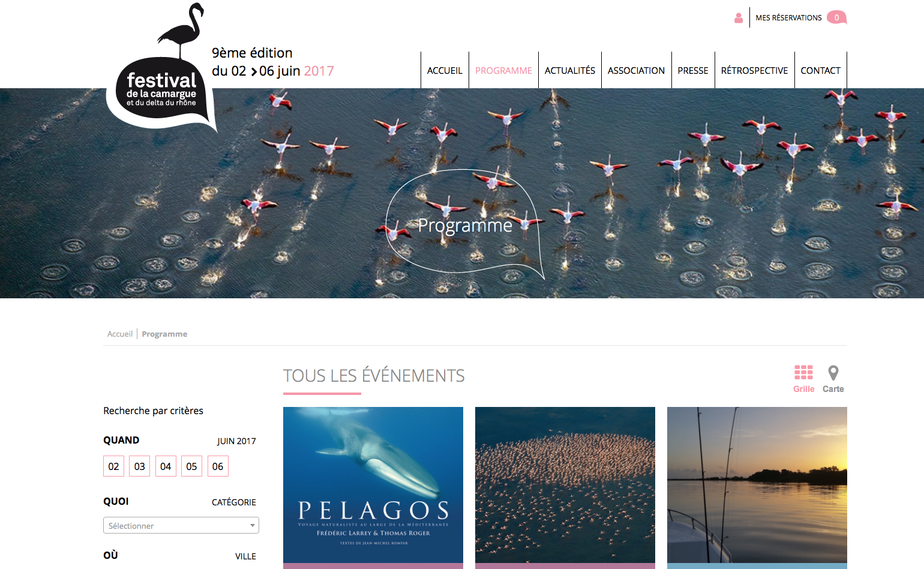
Task: Open the Rétrospective menu item
Action: 754,70
